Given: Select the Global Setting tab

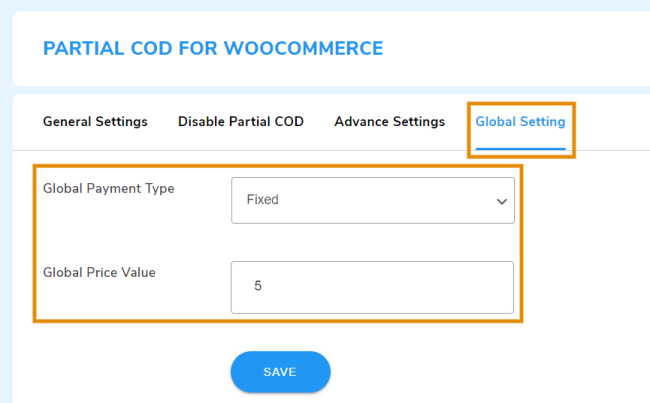Looking at the screenshot, I should click(x=520, y=122).
